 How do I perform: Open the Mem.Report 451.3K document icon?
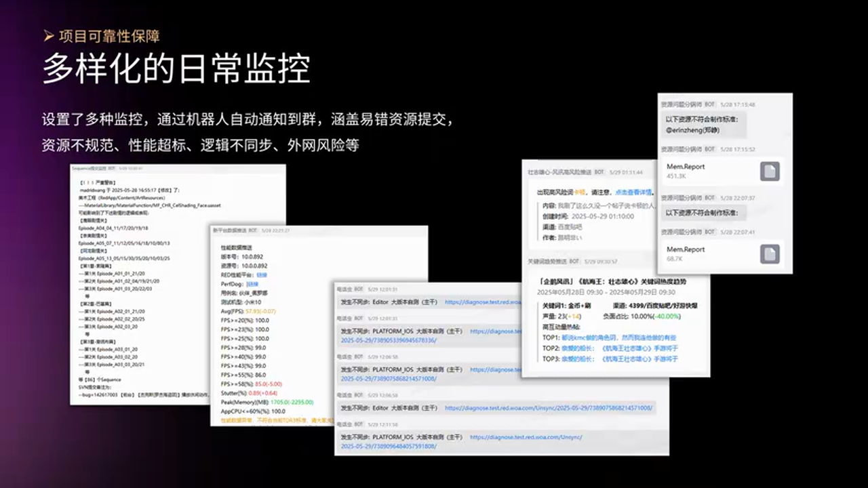pyautogui.click(x=771, y=171)
